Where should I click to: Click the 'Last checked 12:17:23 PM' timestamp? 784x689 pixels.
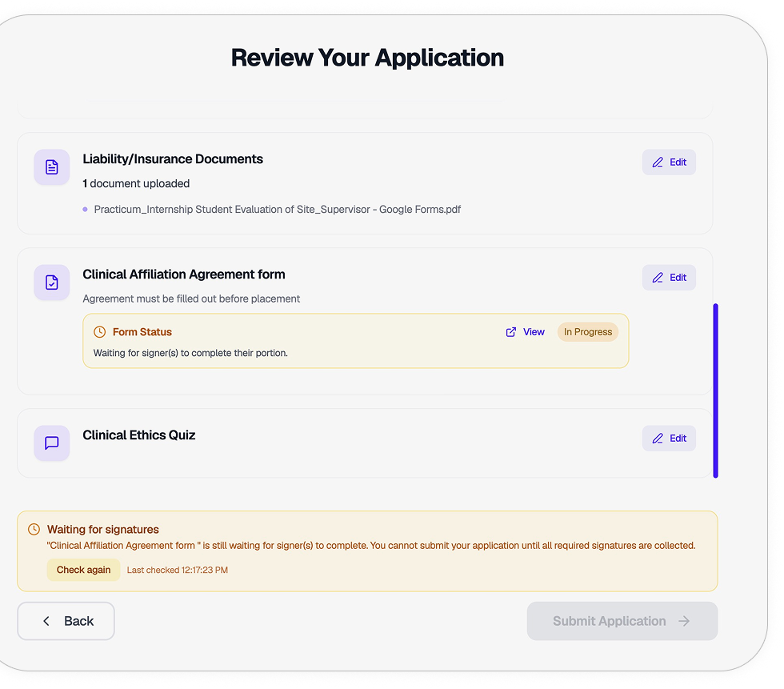click(178, 570)
